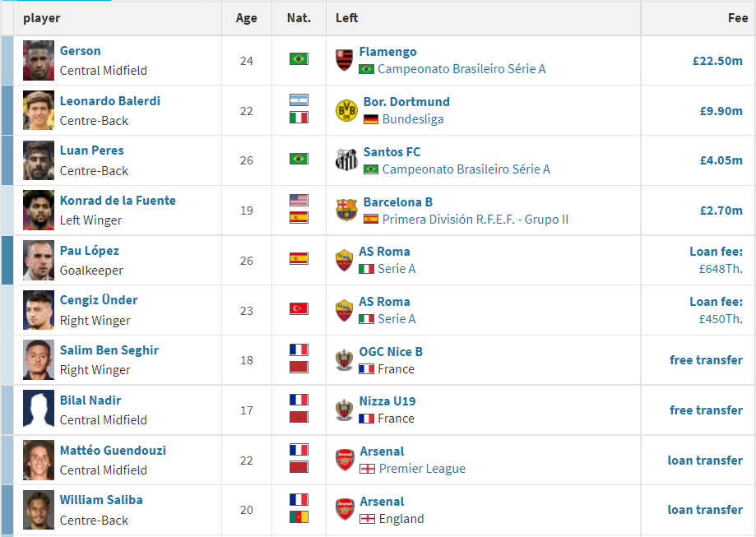Click the Nat. column header

299,18
